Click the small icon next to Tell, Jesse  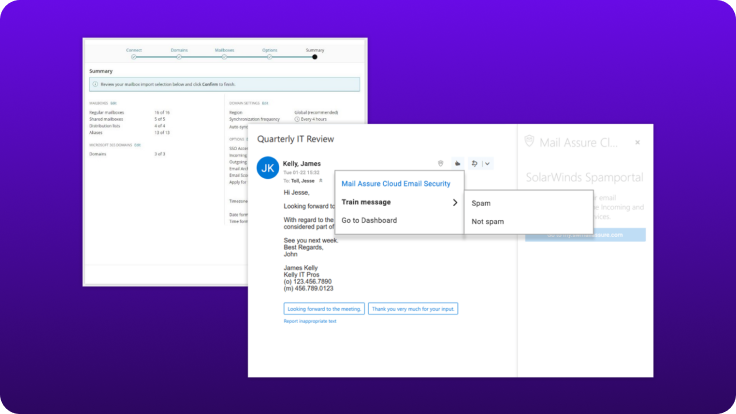point(321,181)
